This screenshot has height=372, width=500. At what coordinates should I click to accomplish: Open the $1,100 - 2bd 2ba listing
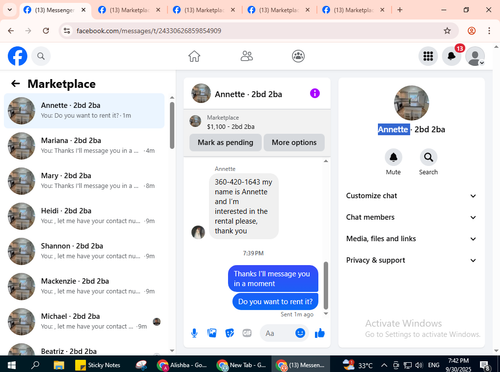point(257,122)
